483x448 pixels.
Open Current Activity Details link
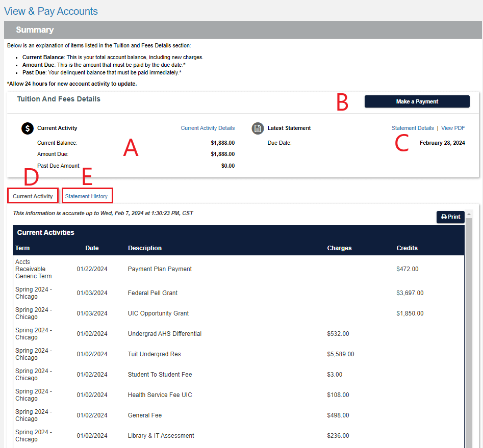tap(208, 128)
